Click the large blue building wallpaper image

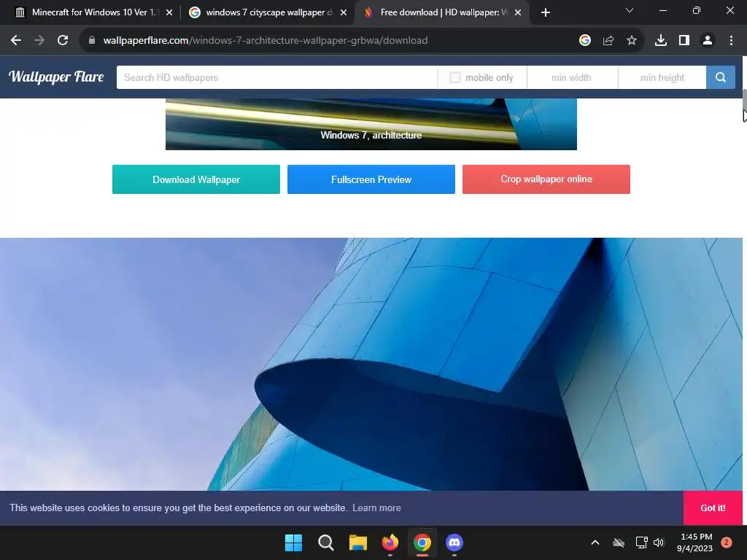(371, 364)
